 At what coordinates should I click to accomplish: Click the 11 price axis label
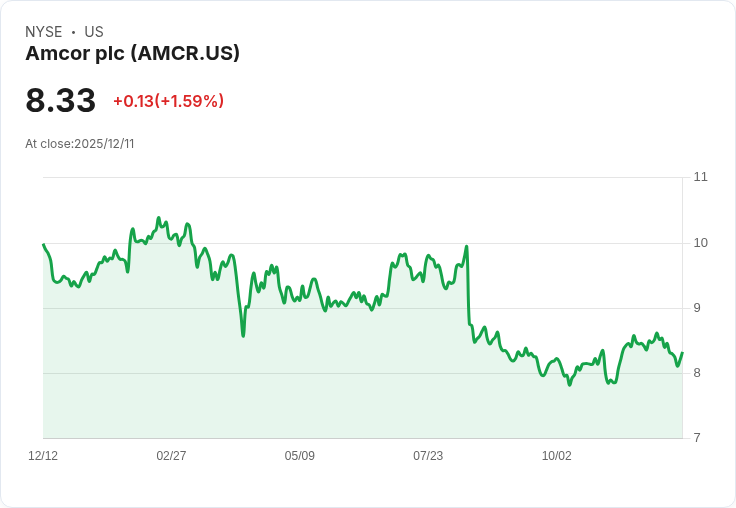point(700,177)
